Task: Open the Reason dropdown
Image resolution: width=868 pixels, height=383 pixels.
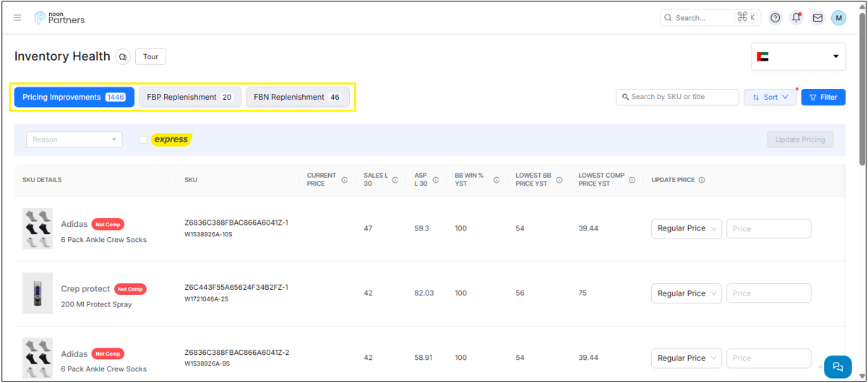Action: coord(74,139)
